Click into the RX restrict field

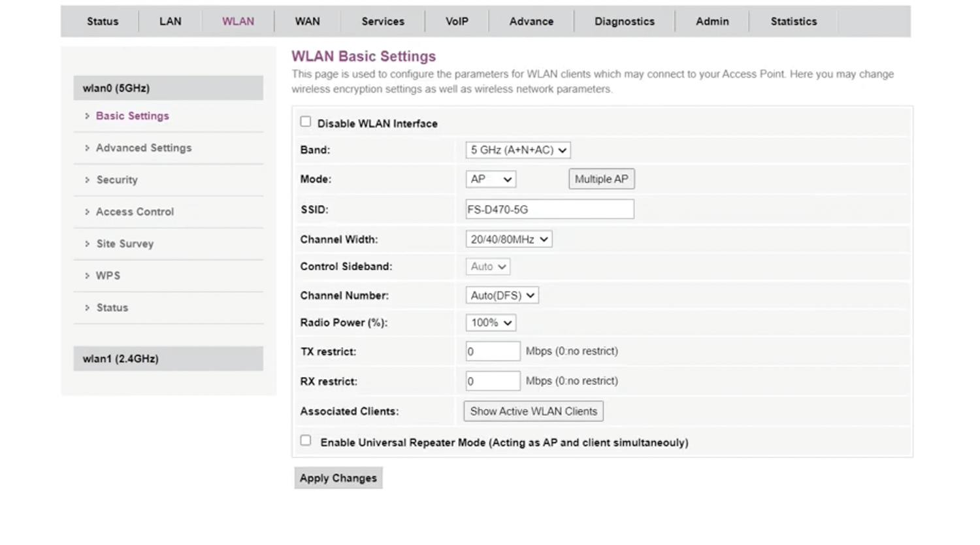pyautogui.click(x=493, y=381)
